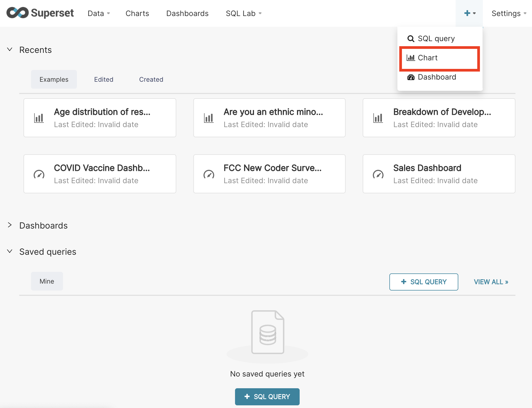Click chart icon on Age distribution card
The width and height of the screenshot is (532, 408).
(39, 118)
